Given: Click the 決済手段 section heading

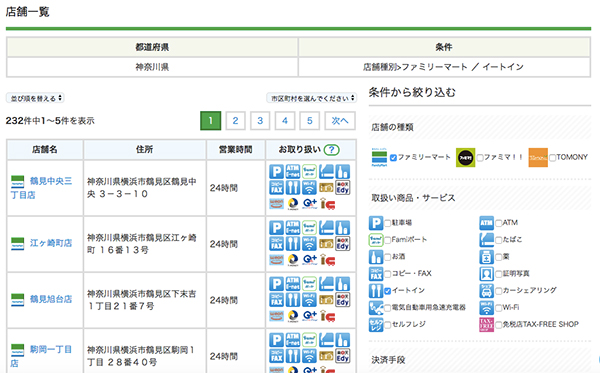Looking at the screenshot, I should pyautogui.click(x=388, y=360).
